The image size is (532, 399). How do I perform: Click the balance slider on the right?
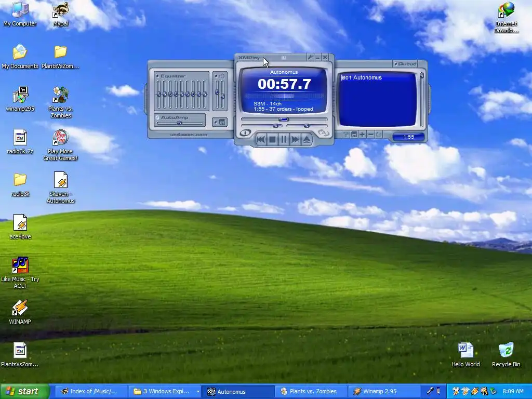point(307,126)
